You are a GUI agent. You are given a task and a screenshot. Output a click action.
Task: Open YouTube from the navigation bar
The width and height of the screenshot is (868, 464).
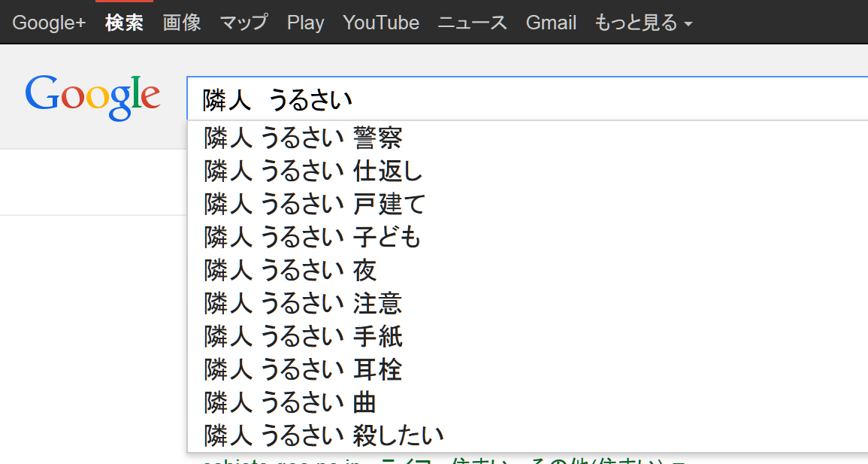381,23
